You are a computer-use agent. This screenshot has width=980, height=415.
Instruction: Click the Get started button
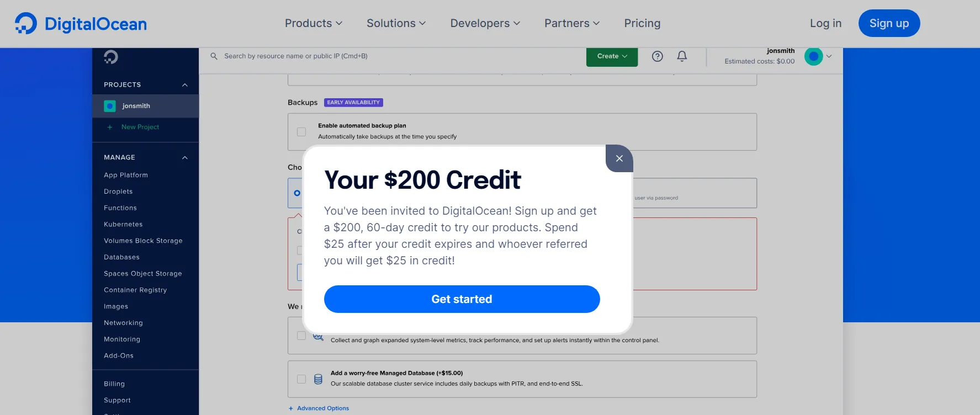tap(462, 299)
